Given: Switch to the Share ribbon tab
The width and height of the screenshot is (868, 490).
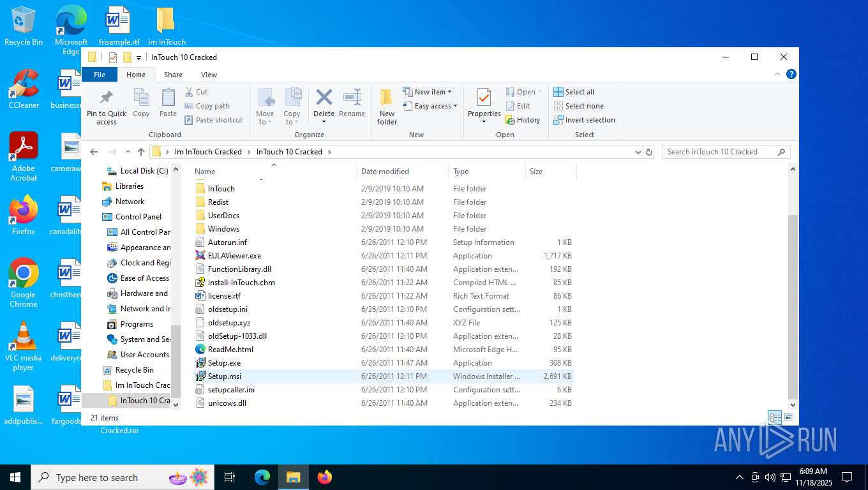Looking at the screenshot, I should pos(173,75).
